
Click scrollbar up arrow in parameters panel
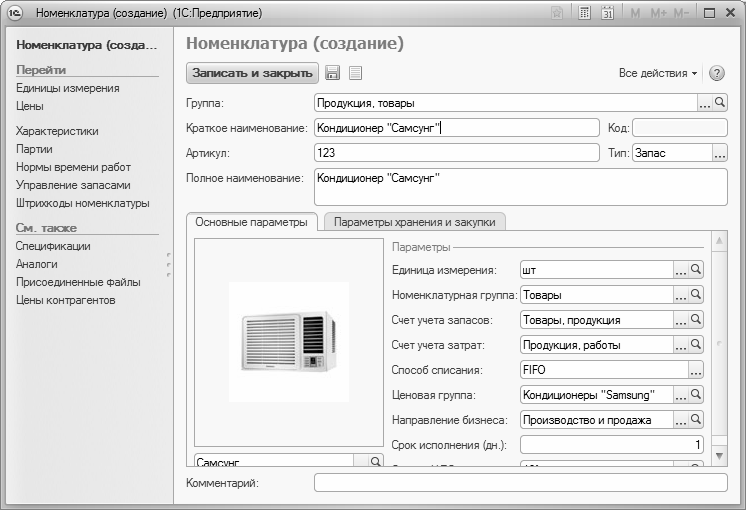[719, 241]
